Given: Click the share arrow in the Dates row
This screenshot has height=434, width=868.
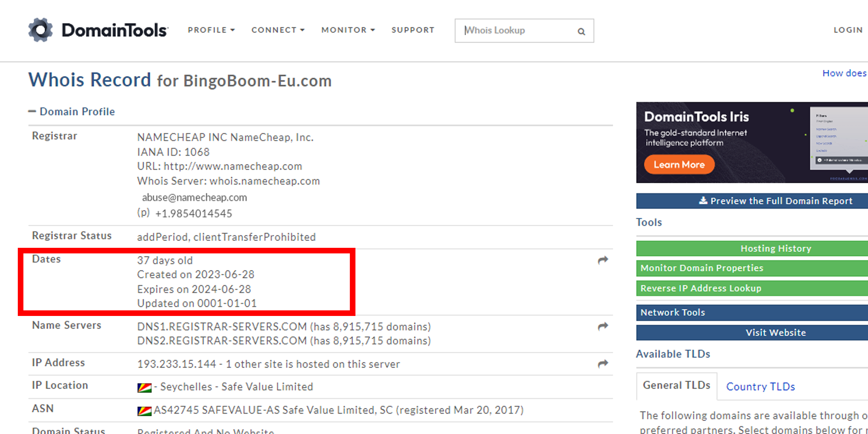Looking at the screenshot, I should (603, 260).
